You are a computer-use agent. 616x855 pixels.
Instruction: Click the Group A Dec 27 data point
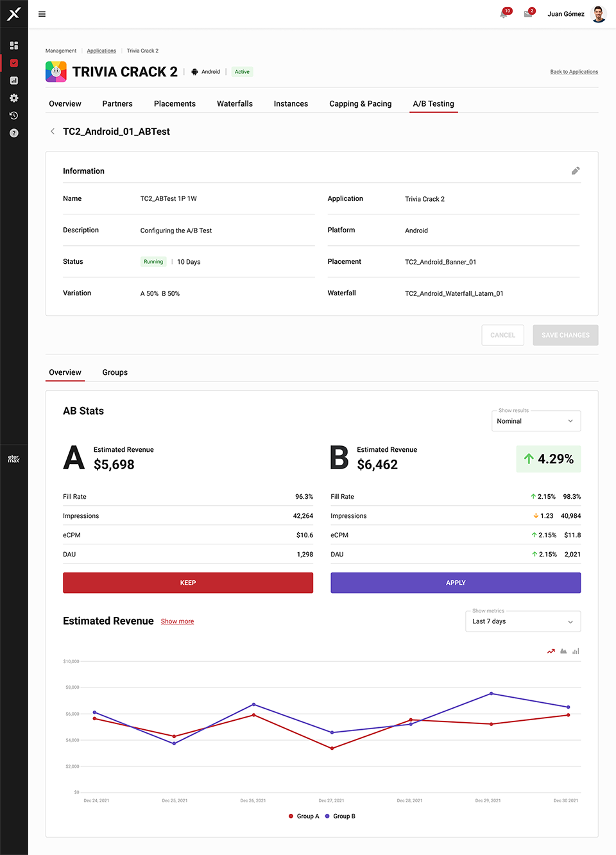(x=332, y=748)
